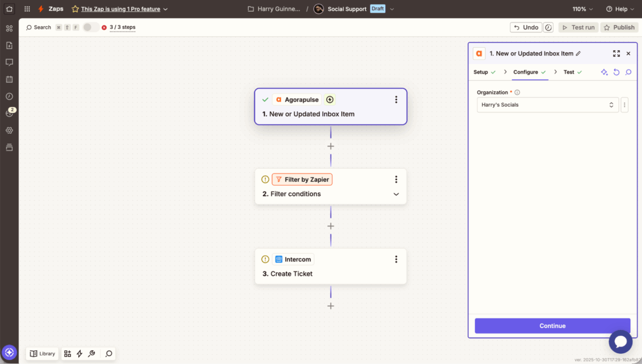Click the wrench tools icon near bottom toolbar
The height and width of the screenshot is (364, 642).
(x=91, y=353)
